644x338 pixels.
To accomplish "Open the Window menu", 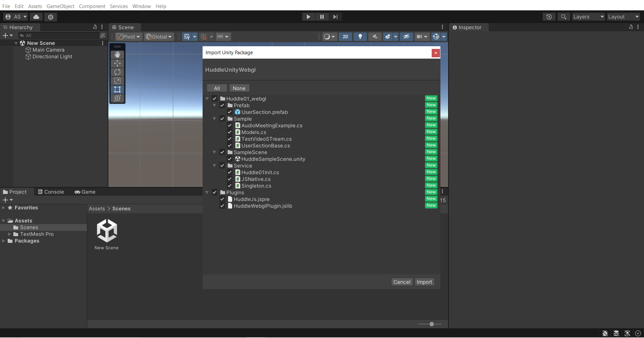I will point(142,6).
